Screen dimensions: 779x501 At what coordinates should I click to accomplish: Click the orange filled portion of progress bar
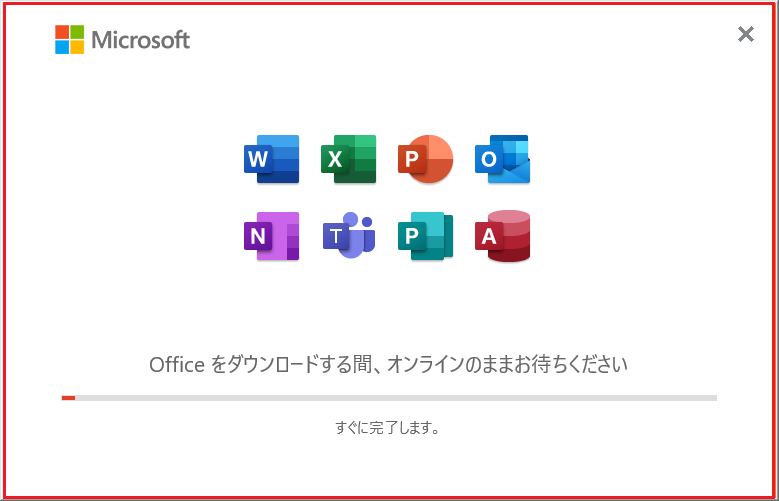[x=68, y=398]
